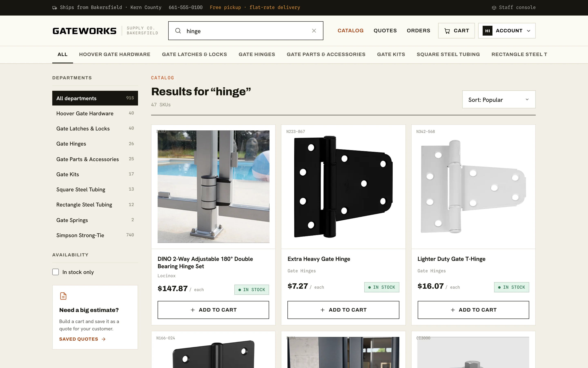Go to Quotes in the main nav

point(385,31)
